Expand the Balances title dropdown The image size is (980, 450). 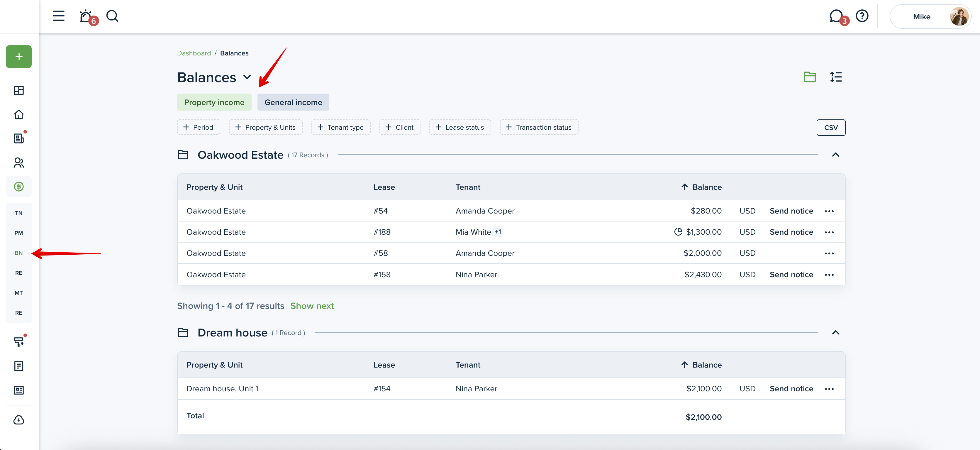tap(247, 77)
